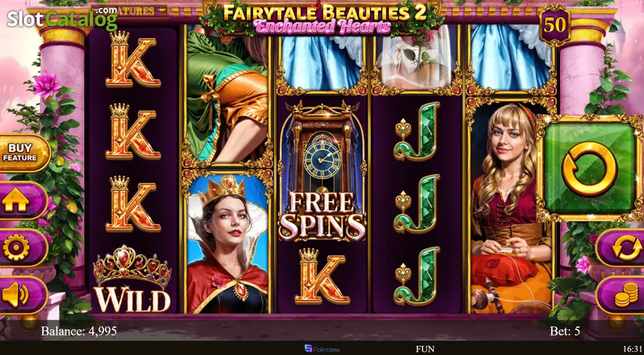The width and height of the screenshot is (644, 355).
Task: Enable autoplay with the circular arrows icon
Action: coord(621,248)
